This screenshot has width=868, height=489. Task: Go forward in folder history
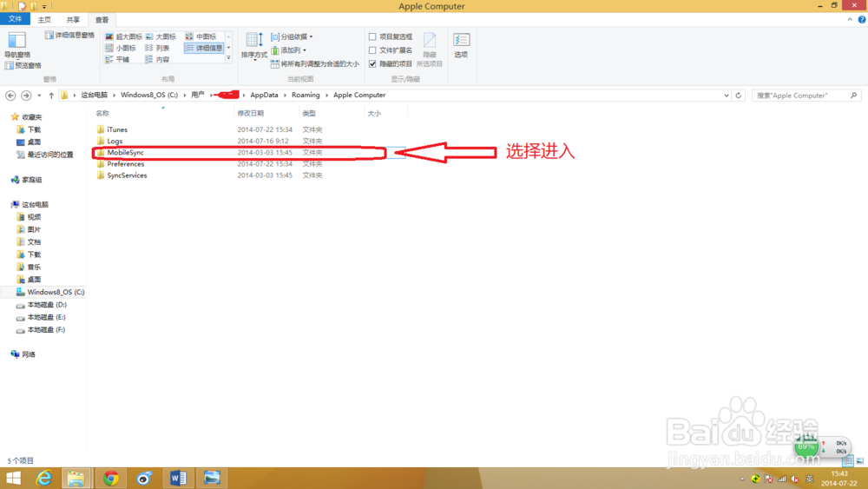pos(26,96)
